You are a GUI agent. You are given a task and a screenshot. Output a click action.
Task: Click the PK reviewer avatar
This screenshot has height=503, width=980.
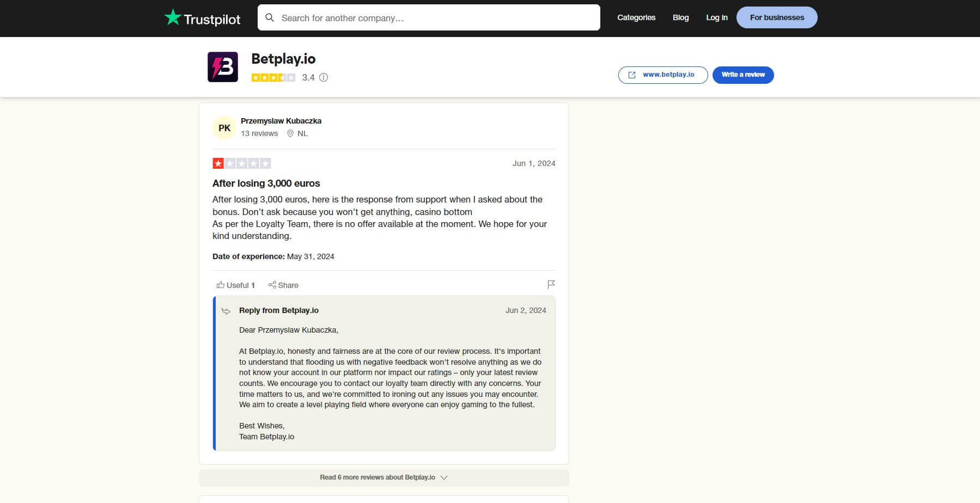click(x=224, y=127)
